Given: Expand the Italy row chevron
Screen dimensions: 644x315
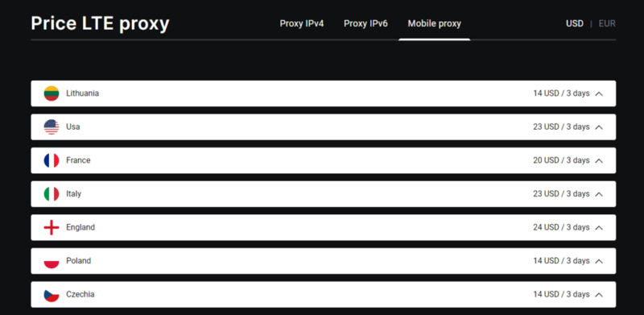Looking at the screenshot, I should tap(599, 194).
